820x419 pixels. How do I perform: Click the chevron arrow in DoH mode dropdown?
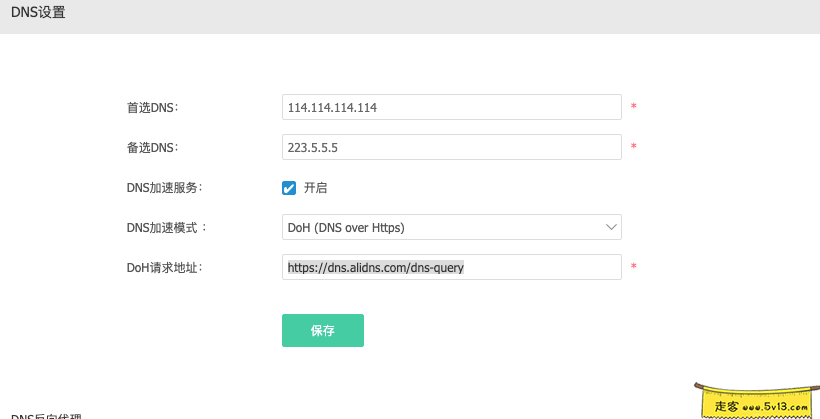(611, 227)
